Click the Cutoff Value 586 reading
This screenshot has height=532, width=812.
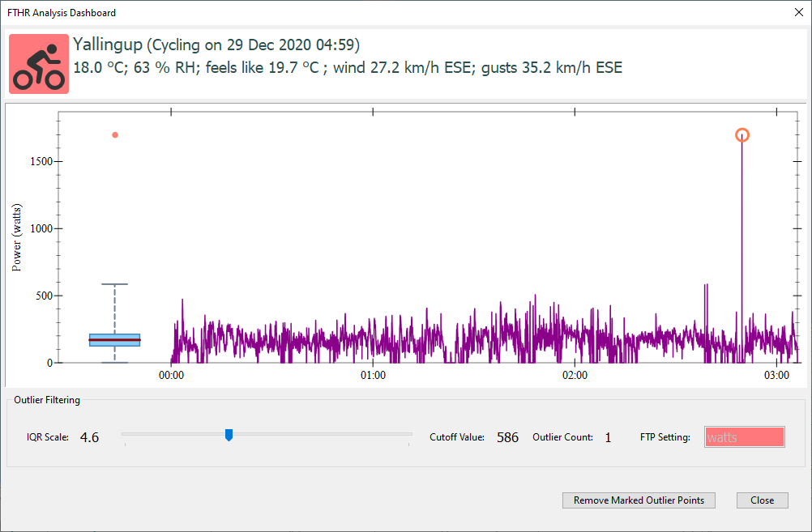[507, 438]
